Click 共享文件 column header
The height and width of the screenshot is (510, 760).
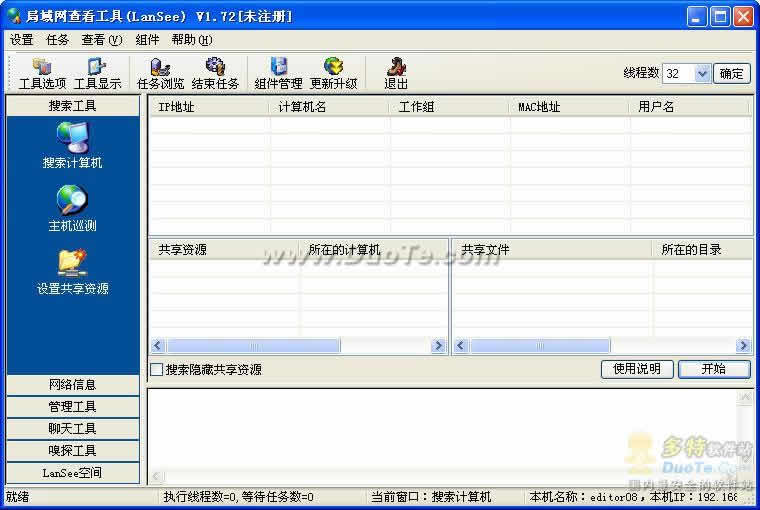click(x=553, y=250)
